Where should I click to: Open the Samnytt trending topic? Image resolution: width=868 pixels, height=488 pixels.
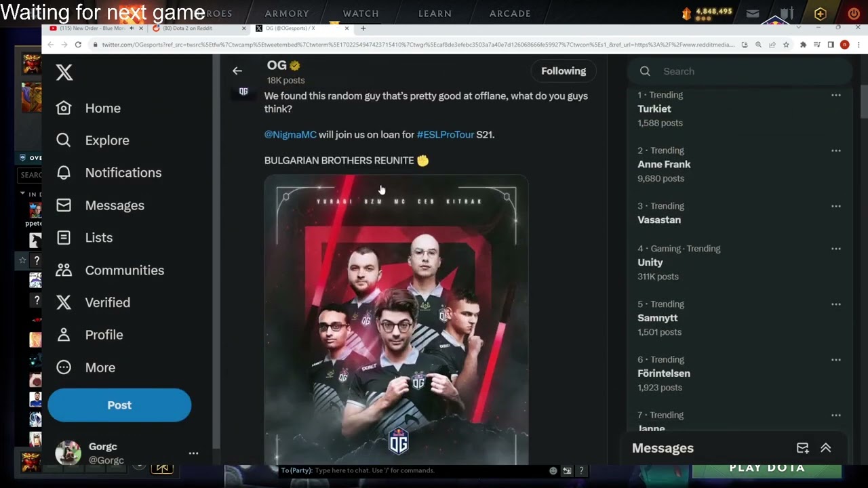[x=658, y=318]
